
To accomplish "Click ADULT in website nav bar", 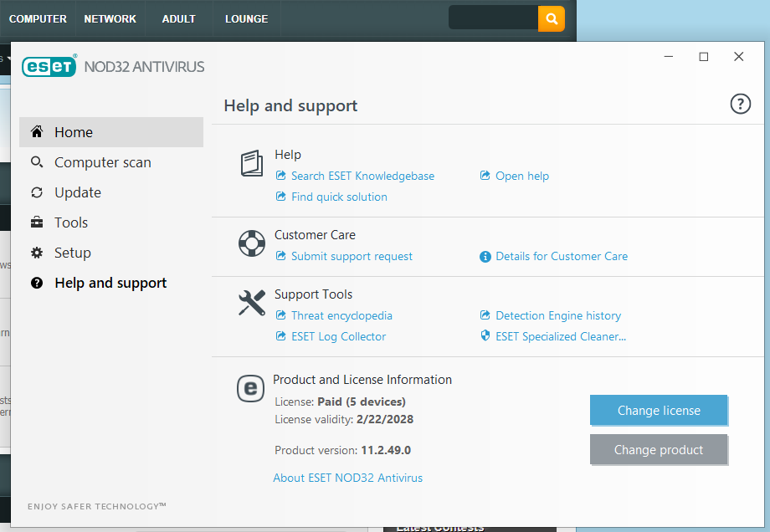I will click(179, 18).
